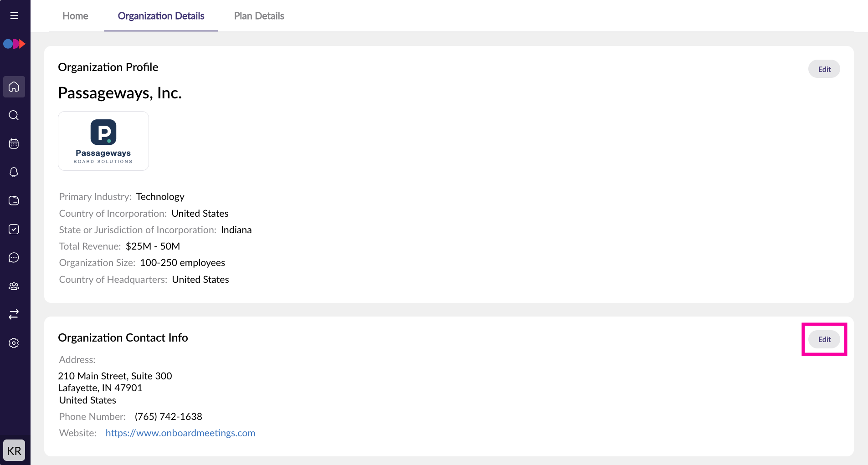Go to the Home sidebar icon
The image size is (868, 465).
coord(14,87)
